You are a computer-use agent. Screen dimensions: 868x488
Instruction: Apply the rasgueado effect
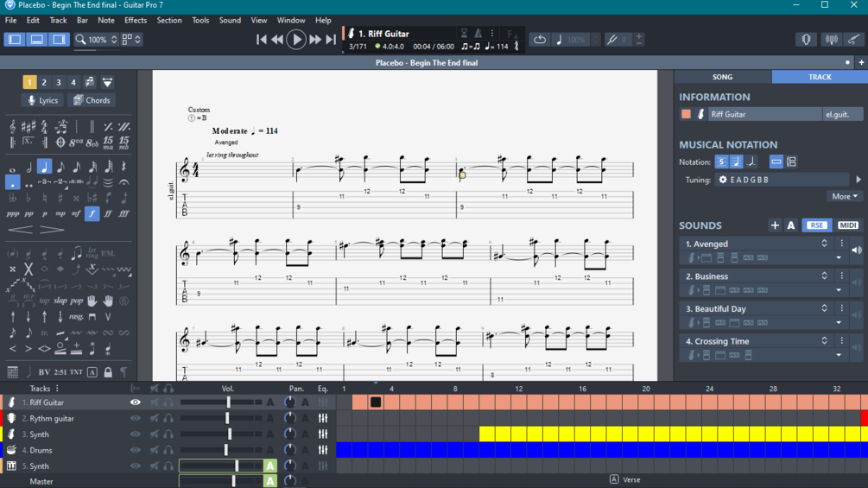point(76,316)
